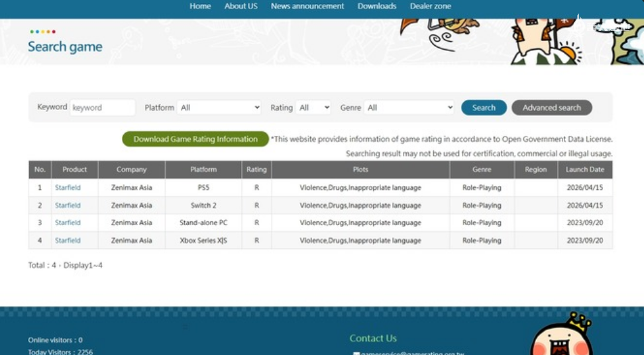Open the Home menu item
This screenshot has width=644, height=355.
tap(200, 6)
